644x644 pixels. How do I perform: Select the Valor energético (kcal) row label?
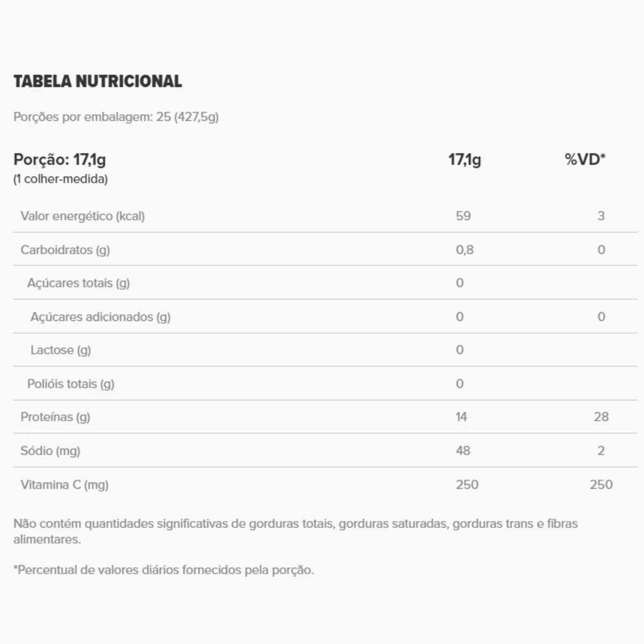point(83,216)
